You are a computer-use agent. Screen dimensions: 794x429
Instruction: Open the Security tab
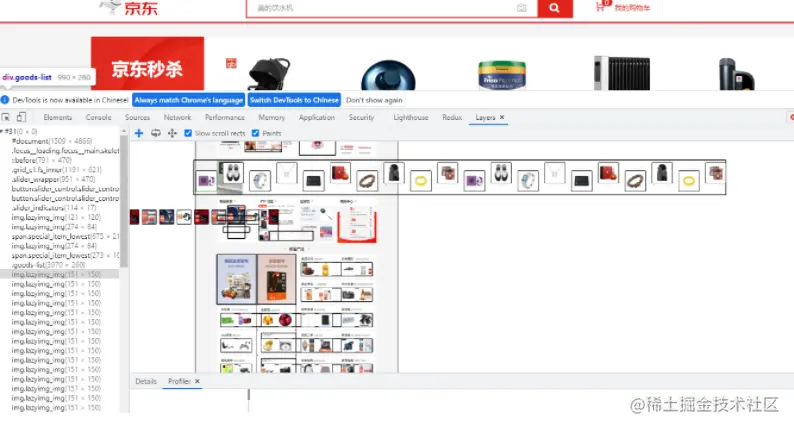click(x=361, y=117)
